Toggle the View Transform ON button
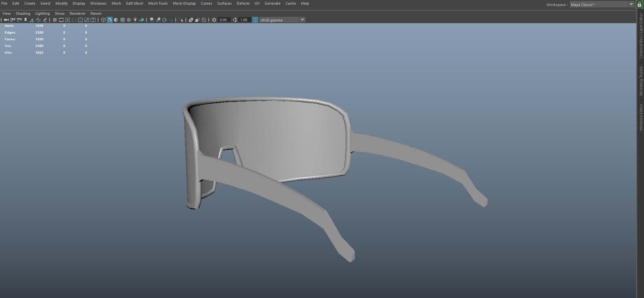Image resolution: width=644 pixels, height=298 pixels. 255,20
